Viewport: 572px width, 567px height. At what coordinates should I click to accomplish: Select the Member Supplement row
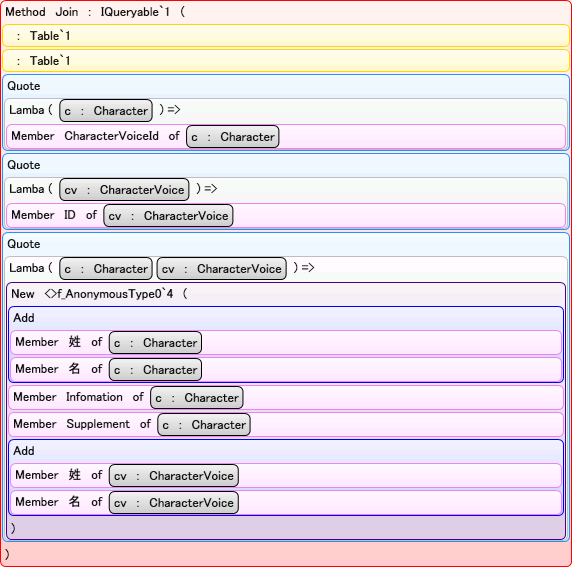(x=286, y=424)
